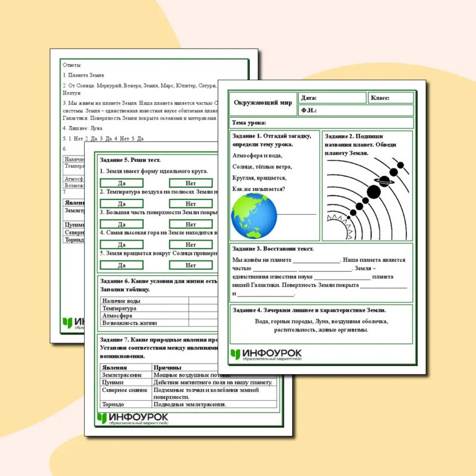Click the cause 'Подводные землетрясения.'
The image size is (476, 476).
point(190,404)
